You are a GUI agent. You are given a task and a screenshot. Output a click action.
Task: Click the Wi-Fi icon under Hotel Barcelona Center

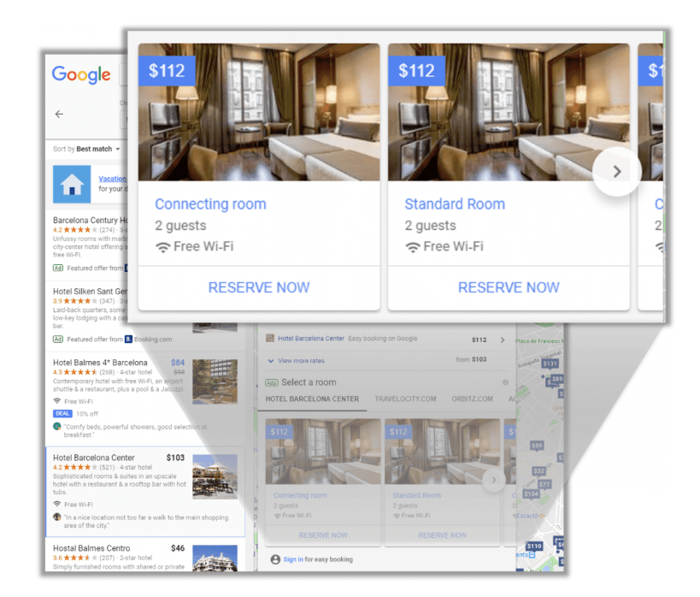56,504
